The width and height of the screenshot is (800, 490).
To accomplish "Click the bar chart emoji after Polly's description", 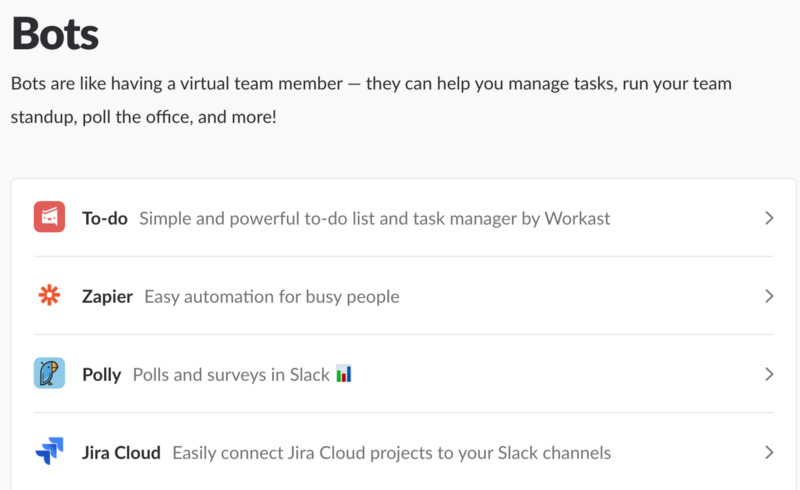I will pyautogui.click(x=344, y=374).
